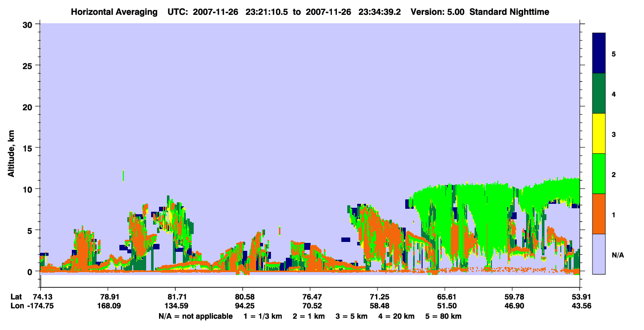
Task: Click the colorbar label '1'
Action: pos(614,215)
